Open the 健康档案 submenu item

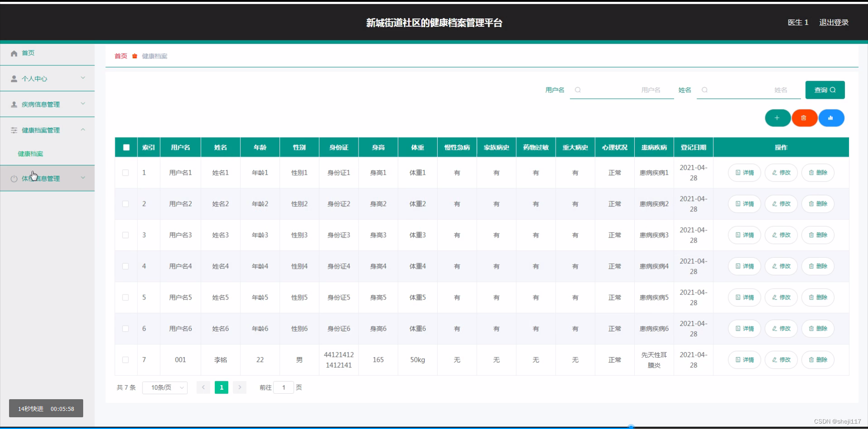coord(30,154)
